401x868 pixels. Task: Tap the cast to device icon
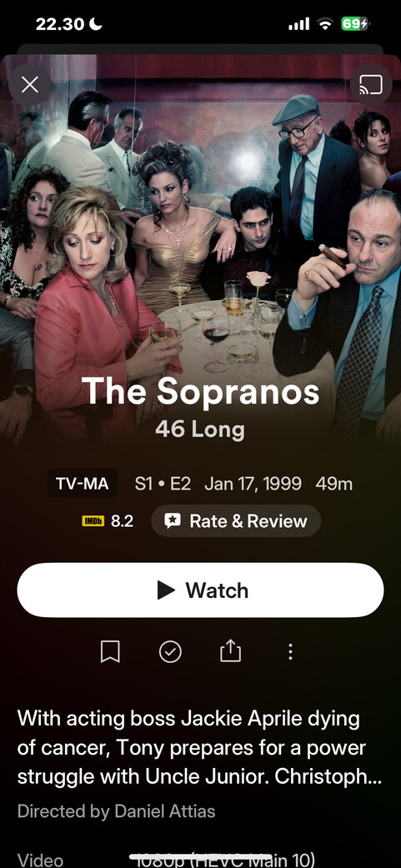371,85
